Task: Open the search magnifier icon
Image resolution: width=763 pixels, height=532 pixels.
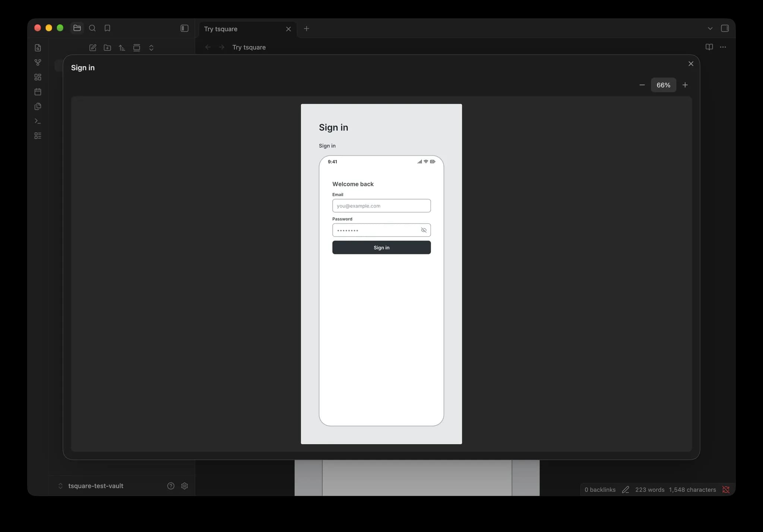Action: click(92, 28)
